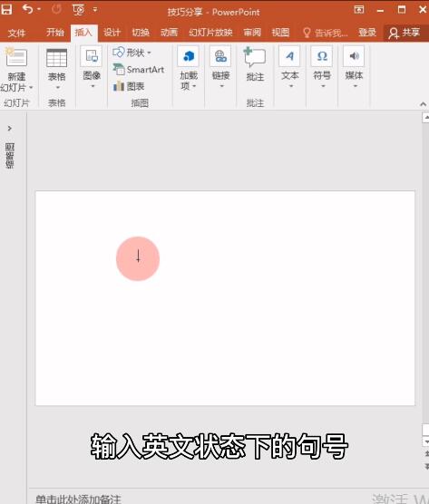Click the 告诉我 search box
Screen dimensions: 429x504
click(325, 33)
